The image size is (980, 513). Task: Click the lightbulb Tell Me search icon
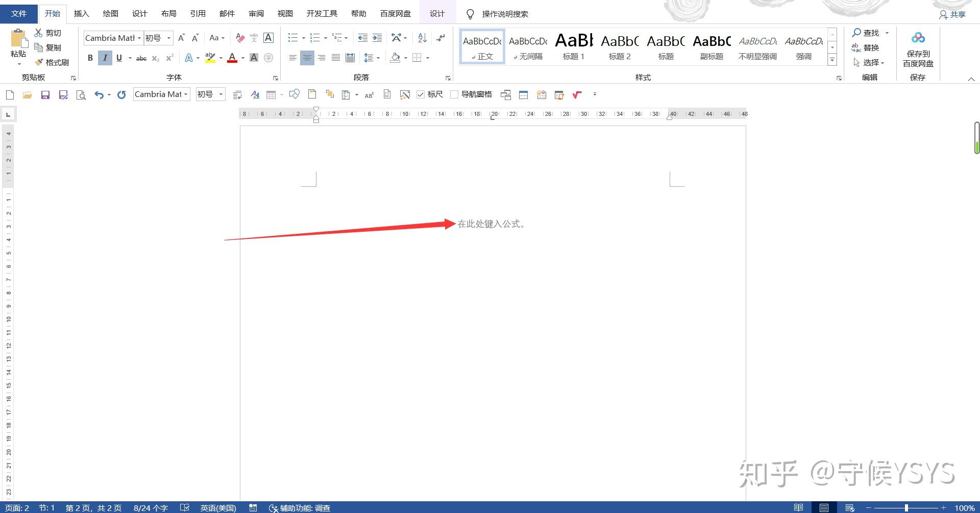[470, 14]
